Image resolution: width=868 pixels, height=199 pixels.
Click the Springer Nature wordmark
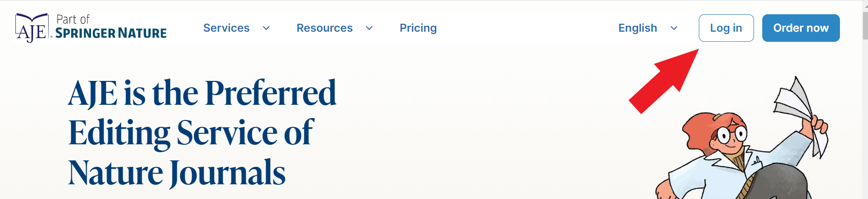click(x=111, y=33)
